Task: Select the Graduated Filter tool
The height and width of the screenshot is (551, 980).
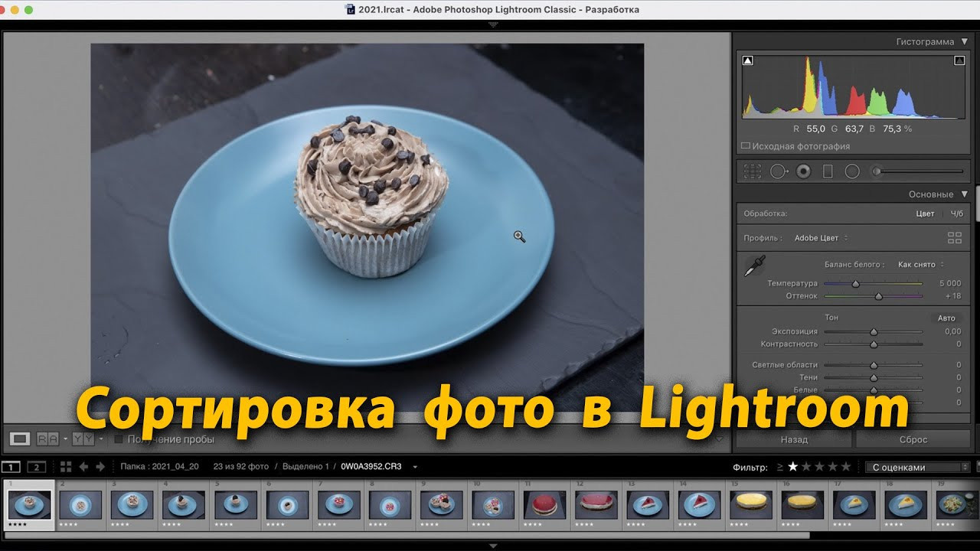Action: pos(828,171)
